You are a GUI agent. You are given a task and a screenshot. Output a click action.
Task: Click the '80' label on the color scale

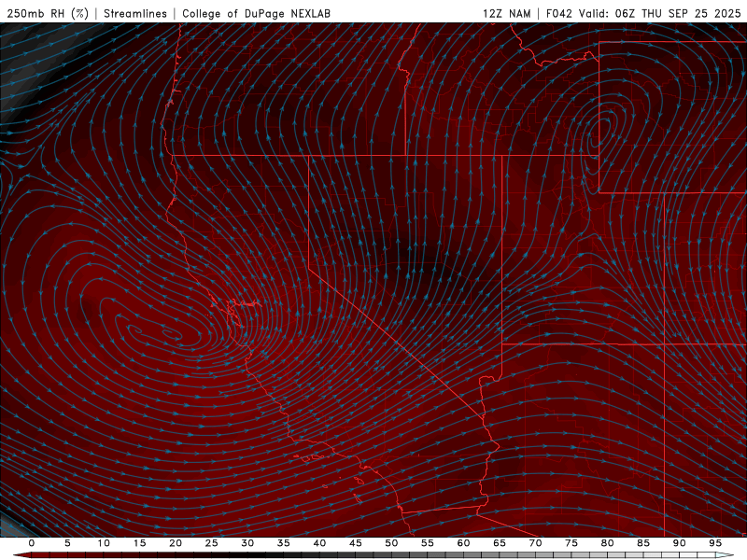click(608, 543)
